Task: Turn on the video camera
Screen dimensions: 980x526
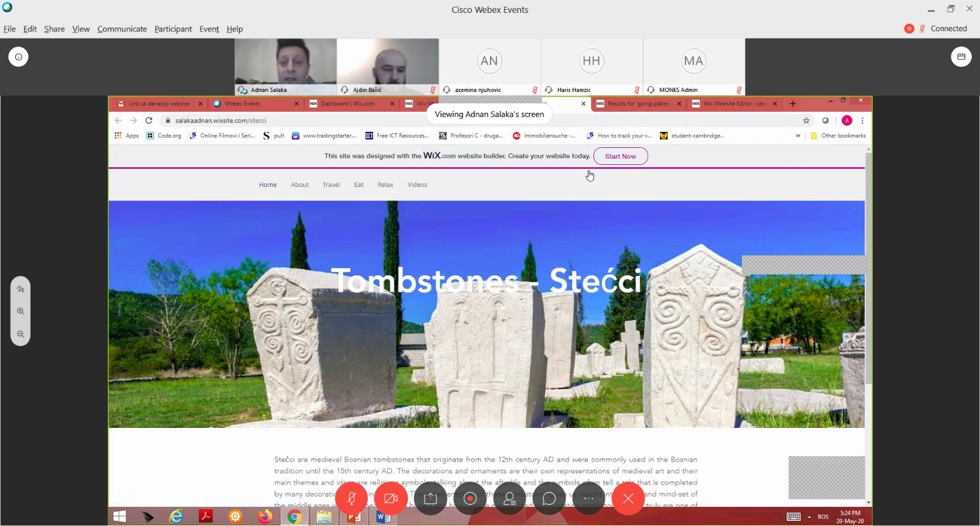Action: pyautogui.click(x=391, y=498)
